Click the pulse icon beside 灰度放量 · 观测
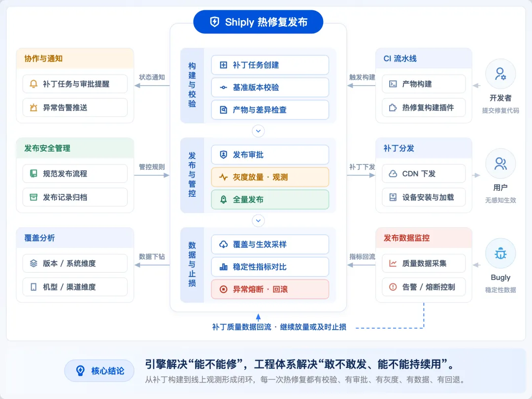Screen dimensions: 532x399 pos(223,177)
